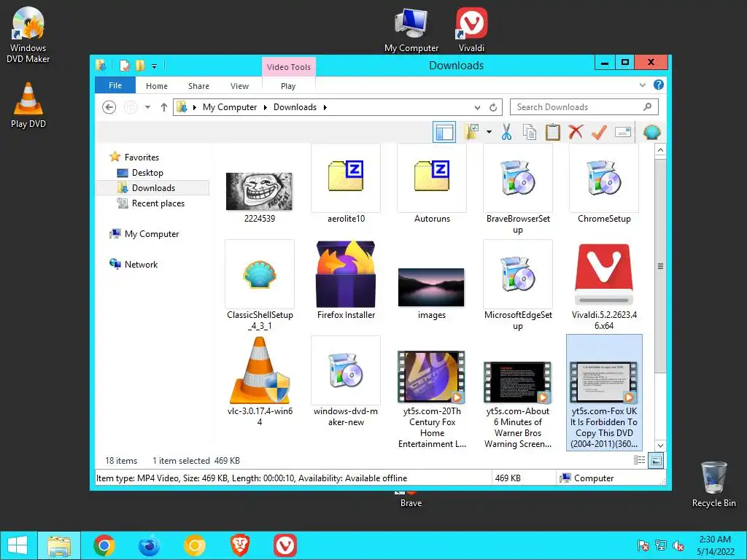This screenshot has height=560, width=747.
Task: Select the Firefox Installer file
Action: click(x=346, y=279)
